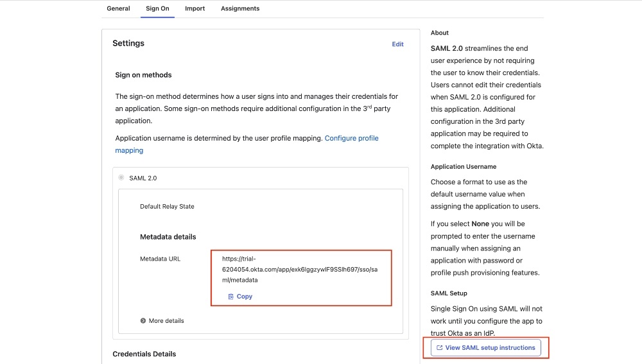Image resolution: width=642 pixels, height=364 pixels.
Task: Click the Credentials Details heading
Action: point(144,354)
